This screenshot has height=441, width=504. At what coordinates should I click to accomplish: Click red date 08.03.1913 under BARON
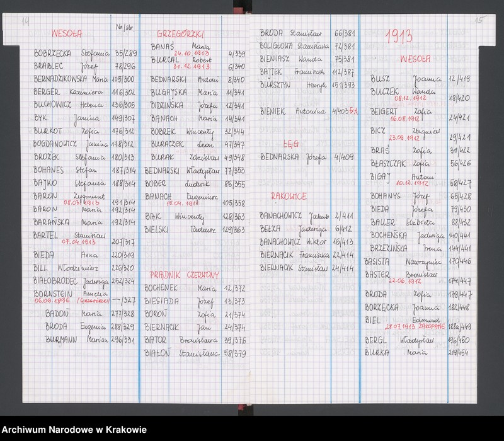coord(81,203)
